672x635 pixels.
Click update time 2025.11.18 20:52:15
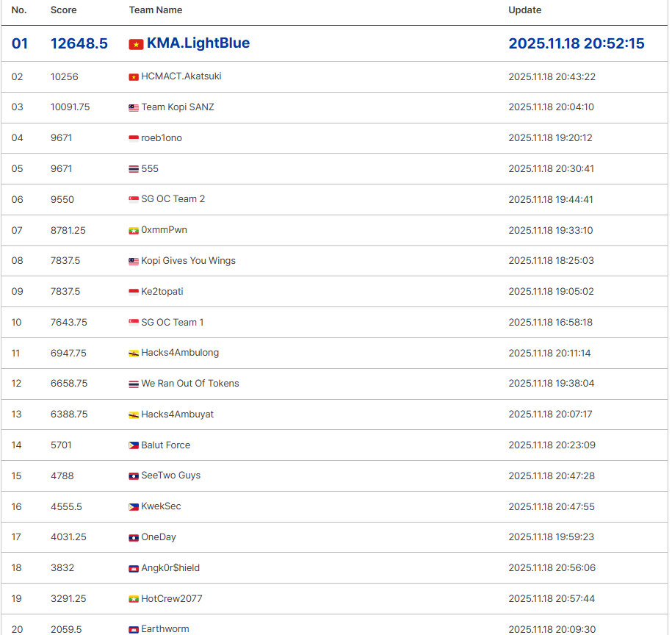pyautogui.click(x=576, y=43)
